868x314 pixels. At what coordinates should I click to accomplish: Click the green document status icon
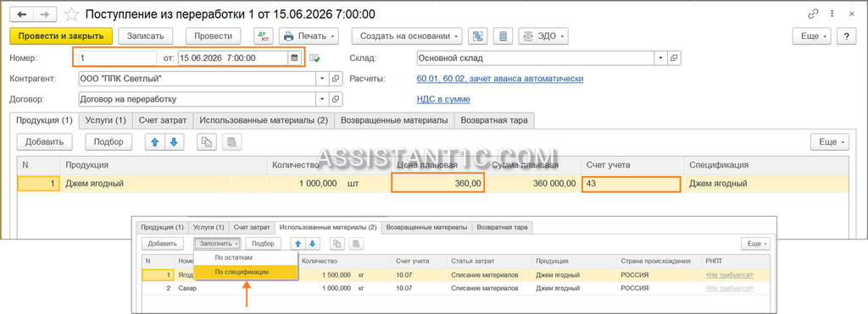(x=315, y=58)
